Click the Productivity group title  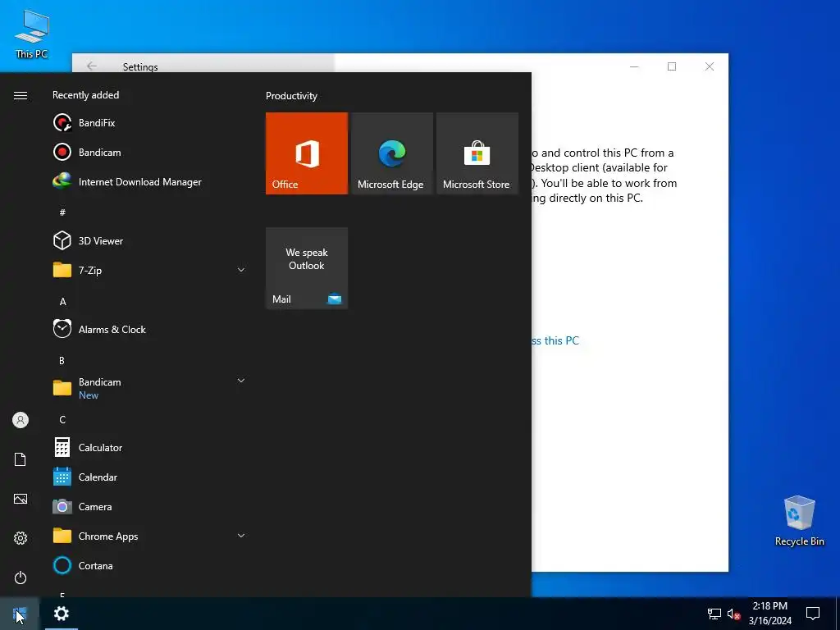click(x=291, y=96)
